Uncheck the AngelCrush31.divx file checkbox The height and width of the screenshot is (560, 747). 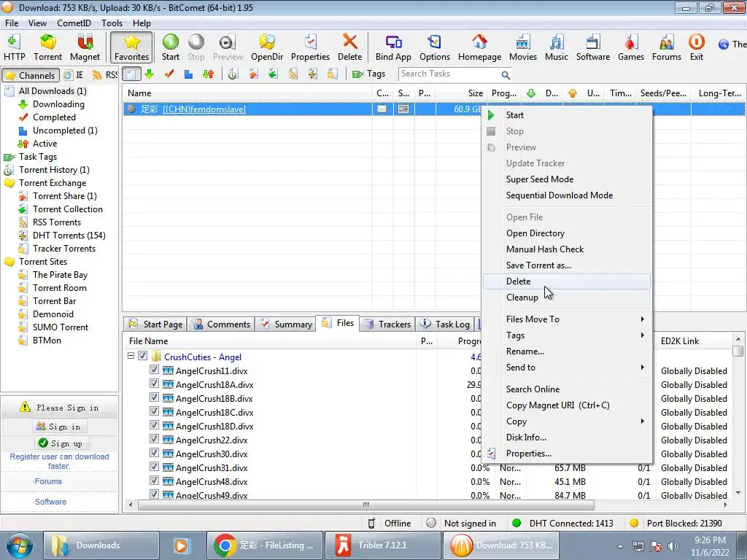click(x=154, y=466)
